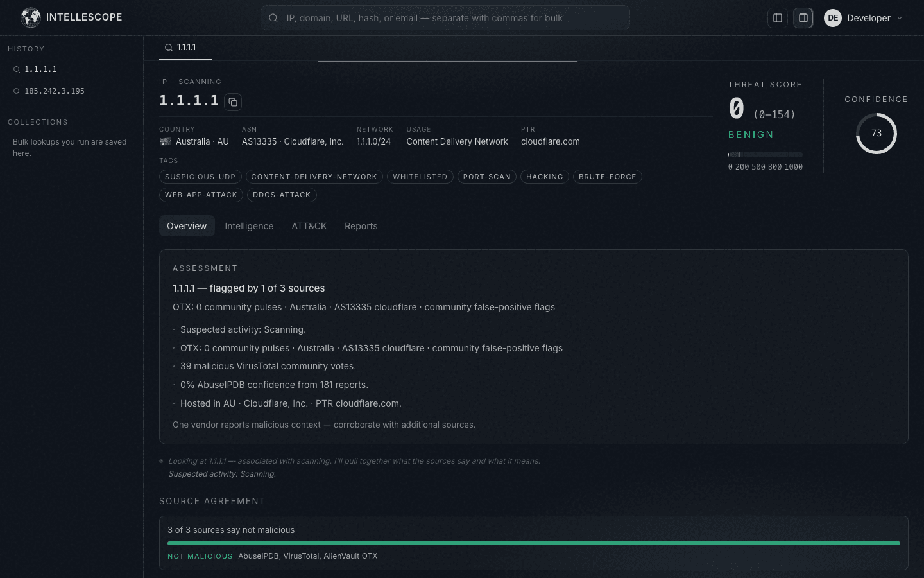Click '39 malicious VirusTotal community votes.' line

coord(268,366)
